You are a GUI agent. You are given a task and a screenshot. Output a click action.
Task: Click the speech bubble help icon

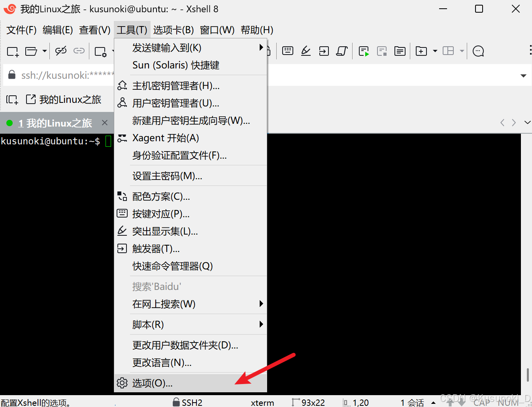pos(478,51)
